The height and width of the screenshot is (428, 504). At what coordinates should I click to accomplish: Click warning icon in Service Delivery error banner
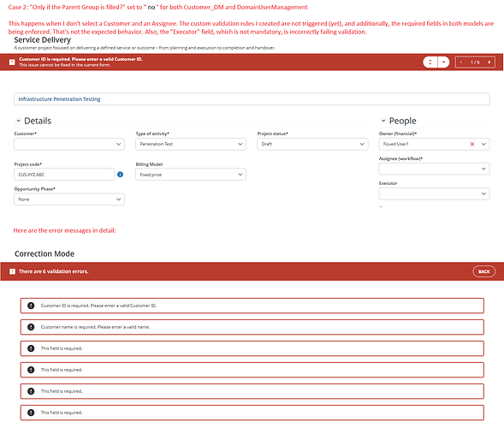point(12,62)
